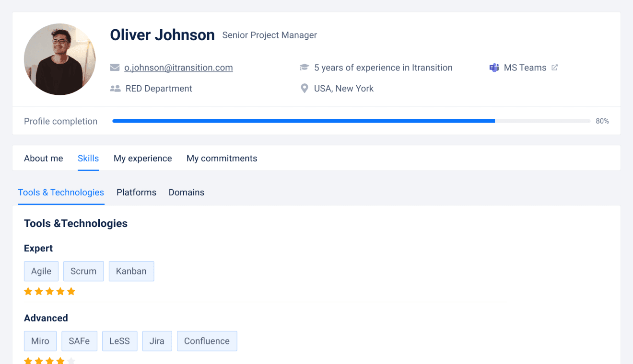This screenshot has height=364, width=633.
Task: Open the My experience tab
Action: (x=142, y=159)
